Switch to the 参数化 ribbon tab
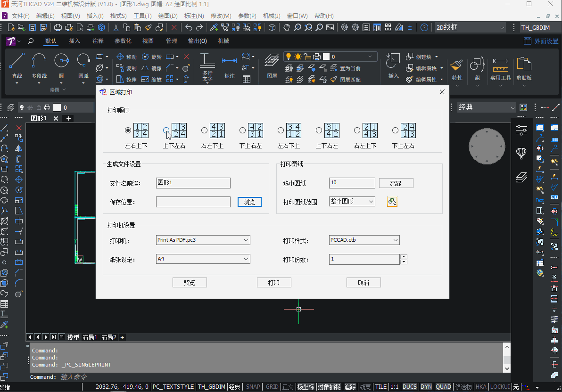 [x=123, y=41]
